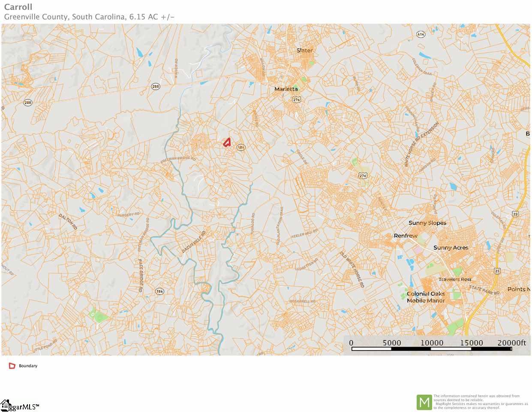
Task: Click the Sunny Slopes label
Action: (x=427, y=223)
